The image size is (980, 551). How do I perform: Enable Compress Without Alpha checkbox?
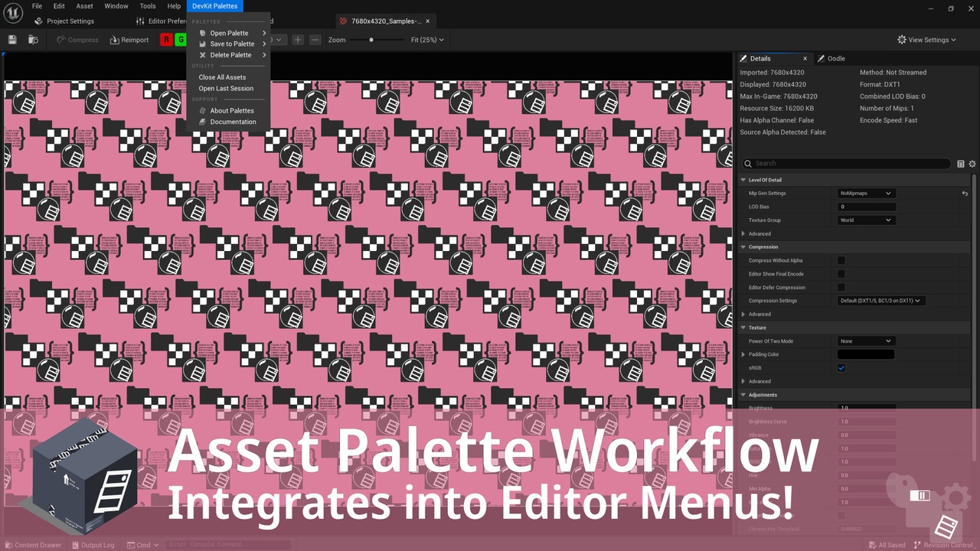(x=841, y=260)
